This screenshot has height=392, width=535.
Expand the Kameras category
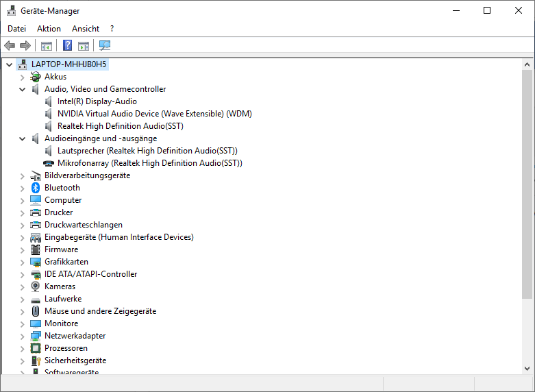click(x=22, y=287)
